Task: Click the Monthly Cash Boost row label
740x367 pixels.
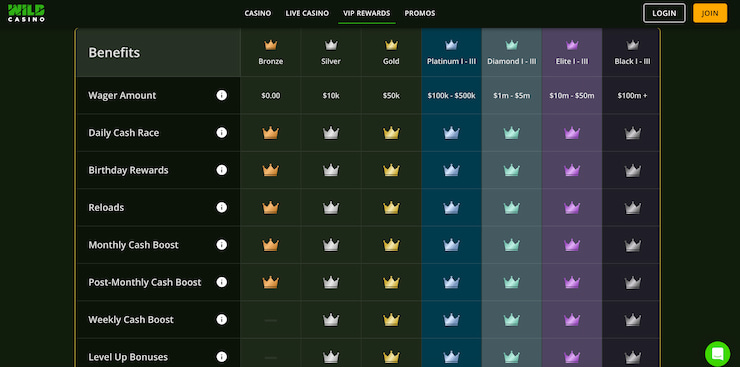Action: (x=134, y=245)
